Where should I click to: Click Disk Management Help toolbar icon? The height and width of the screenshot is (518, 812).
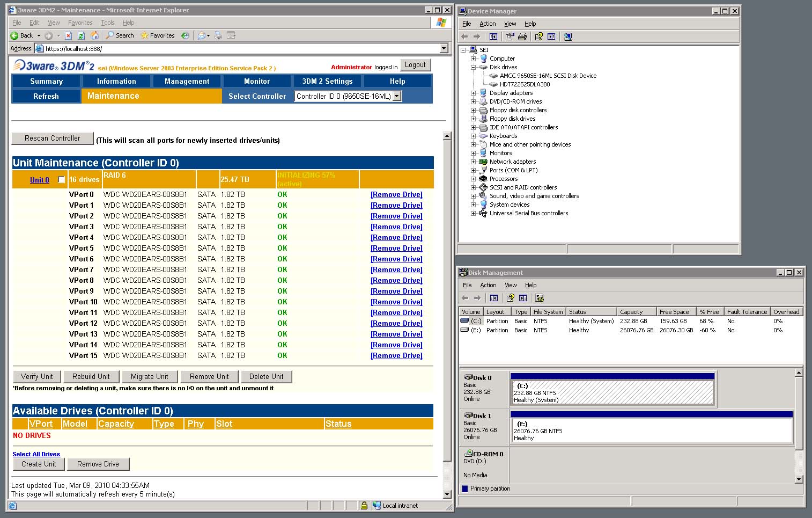(510, 298)
